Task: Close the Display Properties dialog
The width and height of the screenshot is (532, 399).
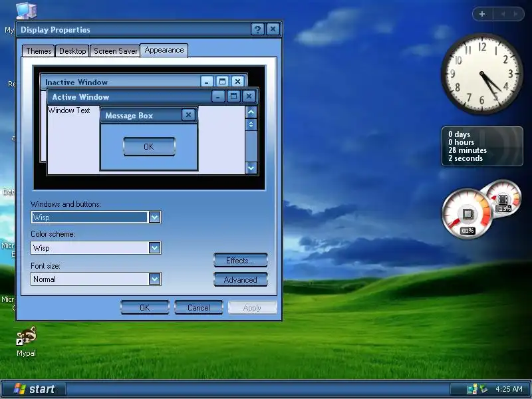Action: [x=273, y=29]
